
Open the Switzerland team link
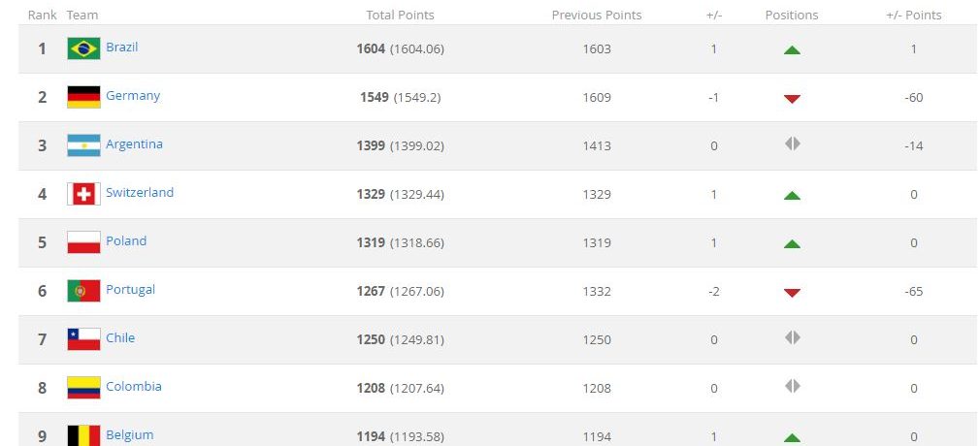click(x=140, y=193)
